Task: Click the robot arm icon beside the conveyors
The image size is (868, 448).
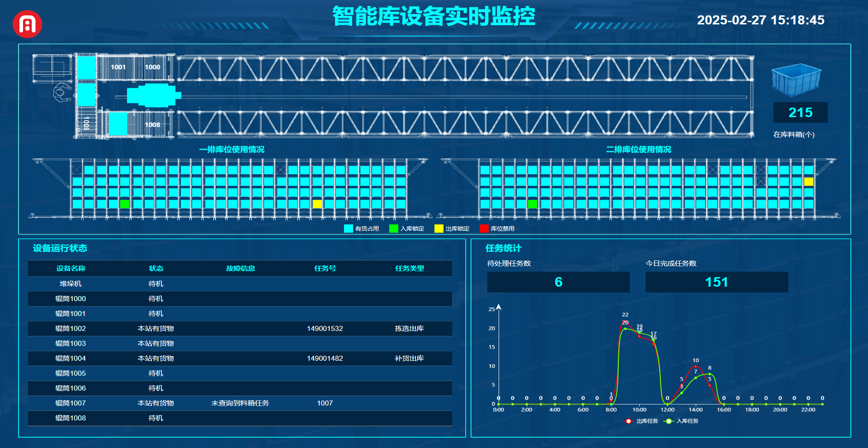Action: [x=62, y=92]
